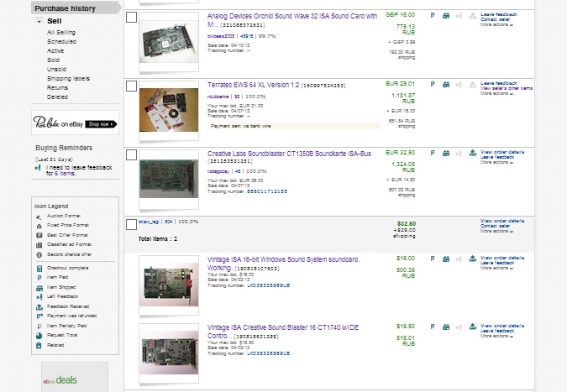The width and height of the screenshot is (567, 392).
Task: Open the Sound Blaster 16 CT1740 thumbnail image
Action: tap(169, 353)
